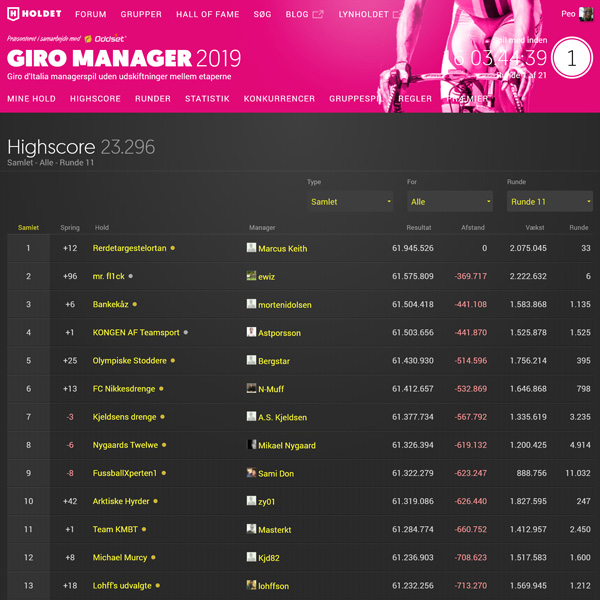
Task: Click zy01's avatar image
Action: 251,501
